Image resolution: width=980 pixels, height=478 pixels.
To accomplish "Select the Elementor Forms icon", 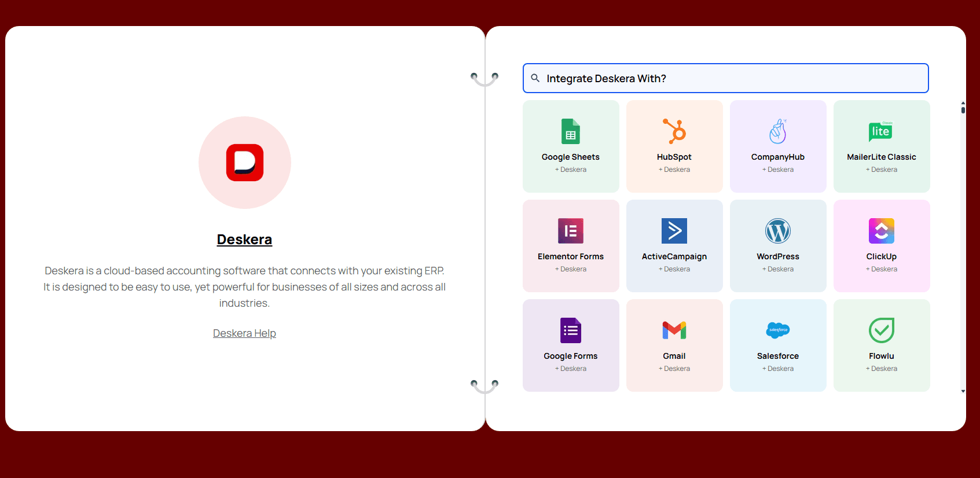I will 571,231.
